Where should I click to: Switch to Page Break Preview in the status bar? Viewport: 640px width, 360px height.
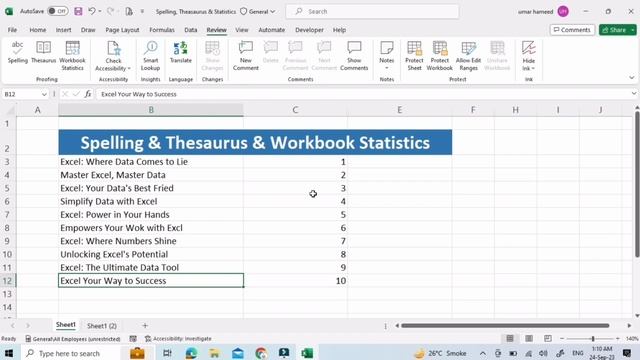point(548,338)
